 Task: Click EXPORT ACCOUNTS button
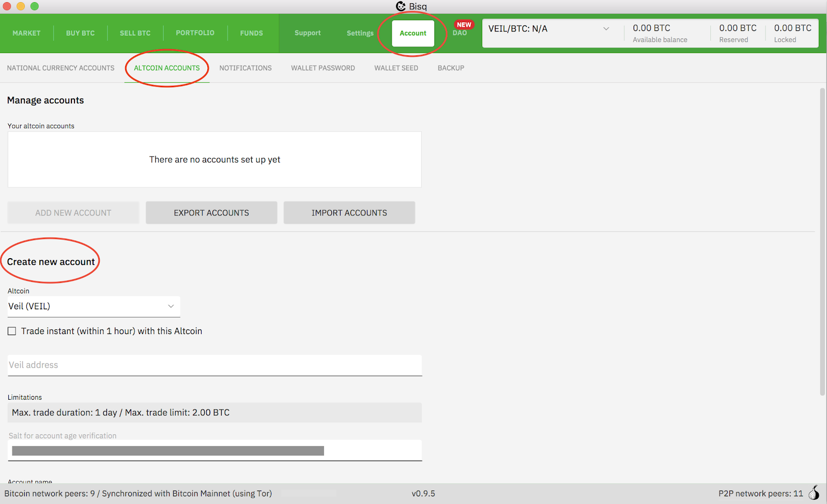[211, 213]
